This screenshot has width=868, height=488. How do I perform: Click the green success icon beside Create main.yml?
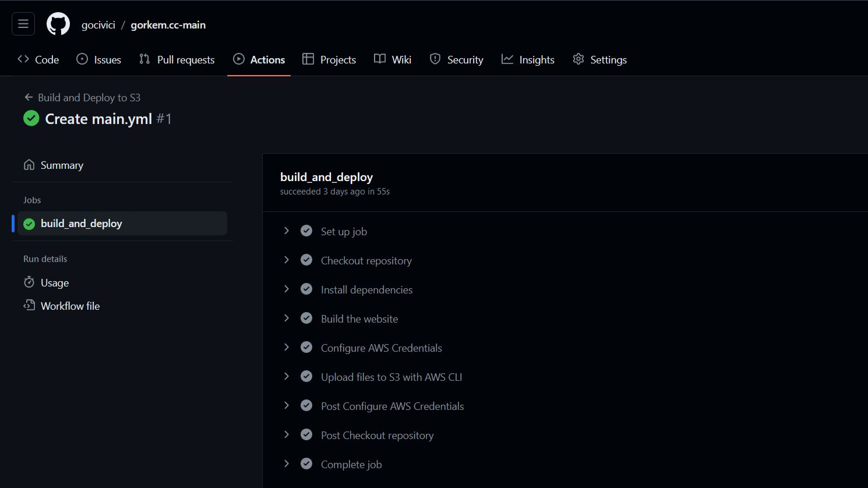click(31, 118)
